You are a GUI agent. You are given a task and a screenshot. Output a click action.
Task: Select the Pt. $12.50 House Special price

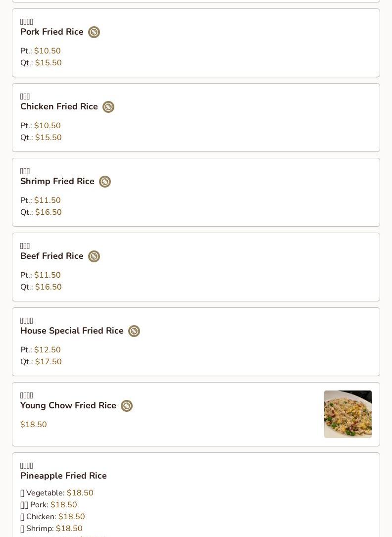pyautogui.click(x=47, y=350)
